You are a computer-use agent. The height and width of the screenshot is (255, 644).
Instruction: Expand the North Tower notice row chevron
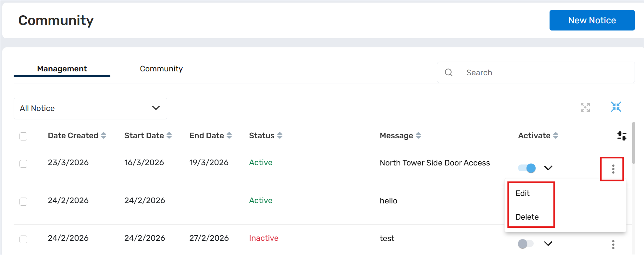[x=548, y=168]
